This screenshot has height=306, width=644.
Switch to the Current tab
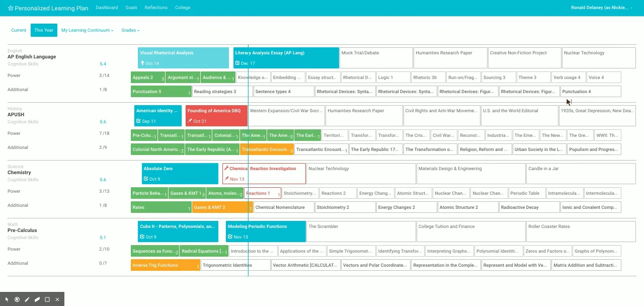[x=19, y=30]
